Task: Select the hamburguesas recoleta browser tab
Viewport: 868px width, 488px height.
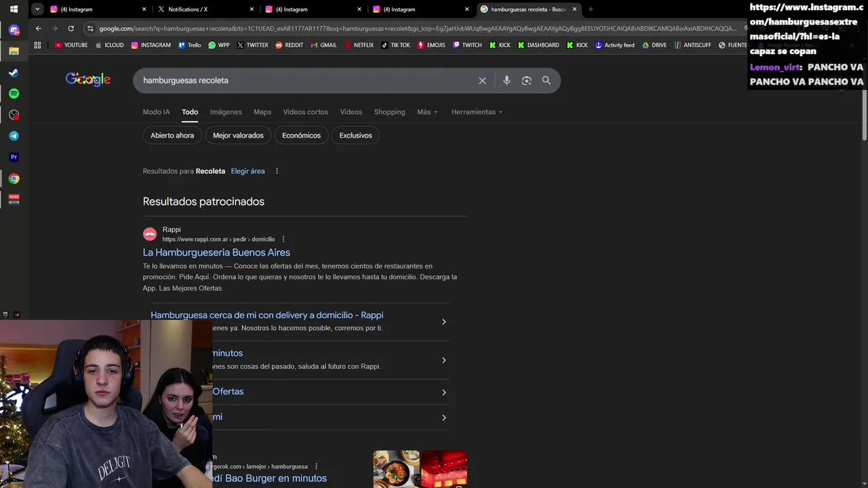Action: coord(529,9)
